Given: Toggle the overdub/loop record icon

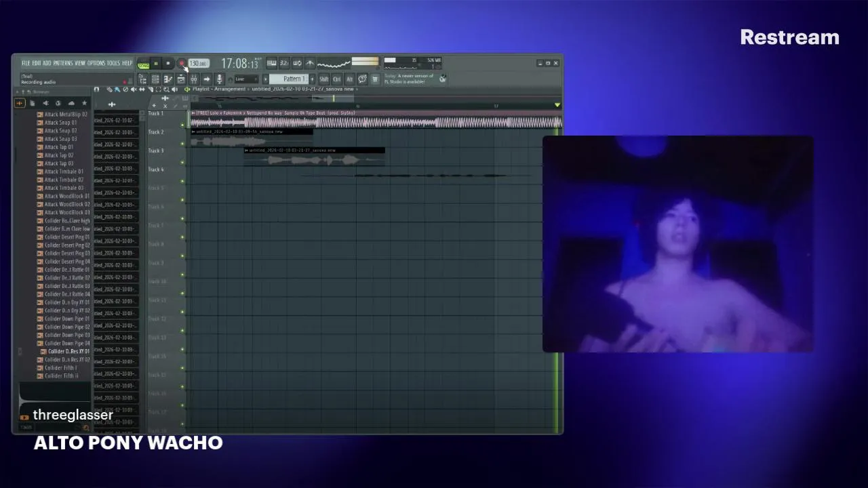Looking at the screenshot, I should pyautogui.click(x=297, y=63).
